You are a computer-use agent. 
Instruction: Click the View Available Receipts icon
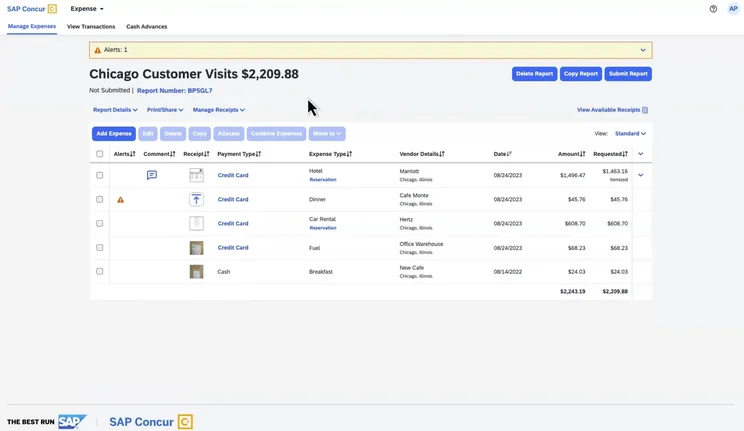645,110
